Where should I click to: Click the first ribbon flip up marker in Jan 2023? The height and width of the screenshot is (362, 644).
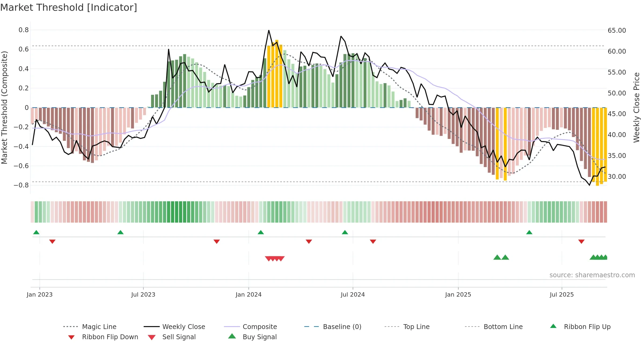coord(36,232)
